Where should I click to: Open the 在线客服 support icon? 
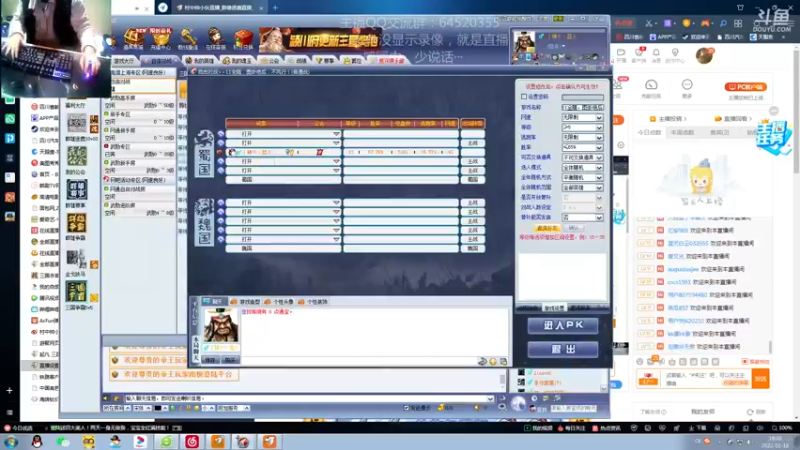[x=215, y=38]
